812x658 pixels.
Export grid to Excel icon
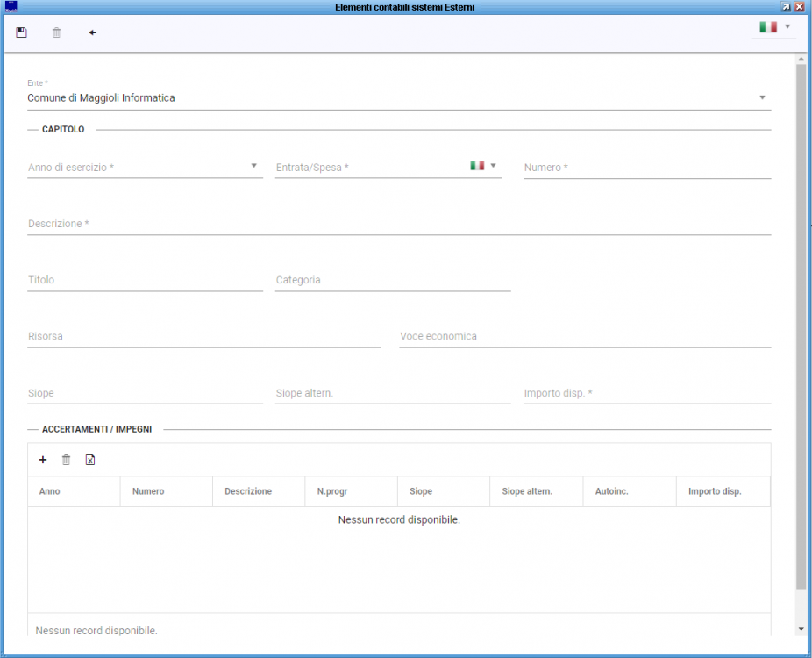pyautogui.click(x=89, y=460)
